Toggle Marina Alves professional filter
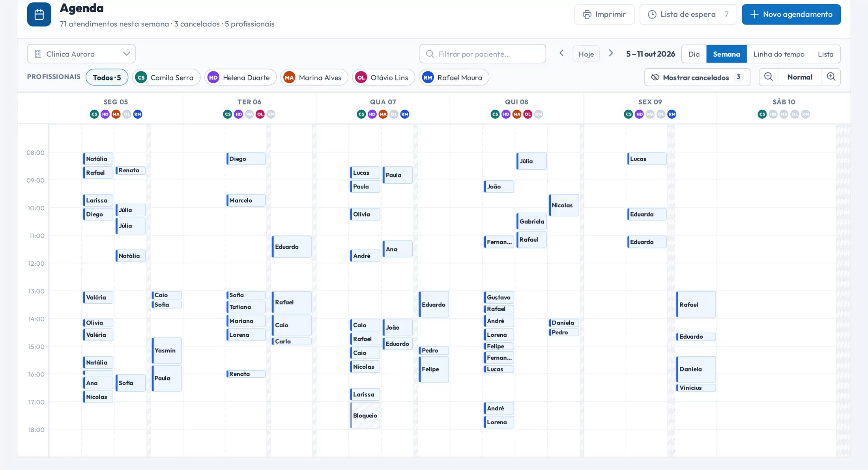Viewport: 868px width, 470px height. tap(314, 77)
